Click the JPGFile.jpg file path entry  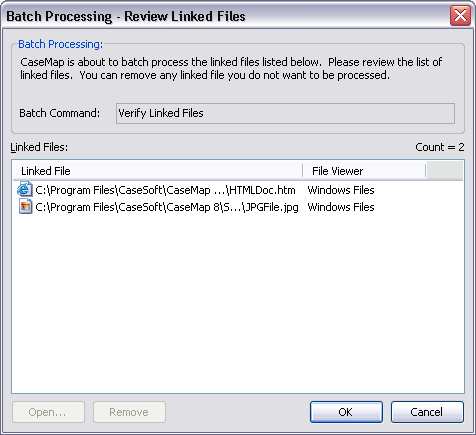click(167, 207)
